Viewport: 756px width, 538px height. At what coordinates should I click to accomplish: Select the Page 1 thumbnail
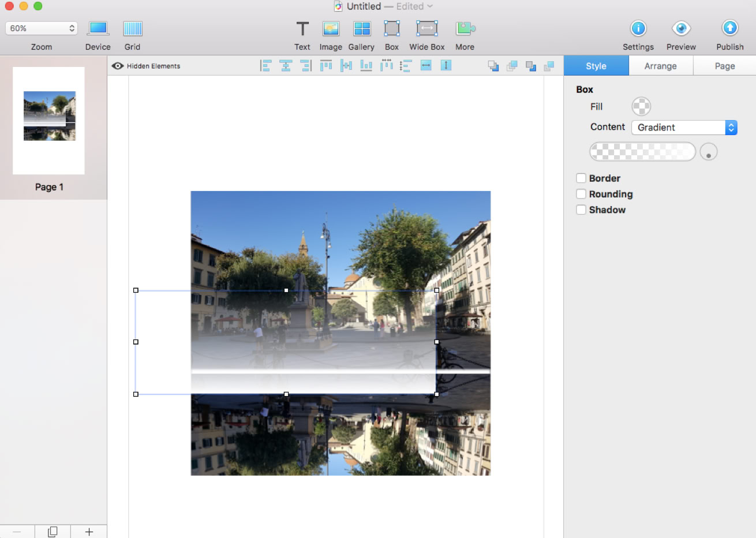click(x=49, y=121)
